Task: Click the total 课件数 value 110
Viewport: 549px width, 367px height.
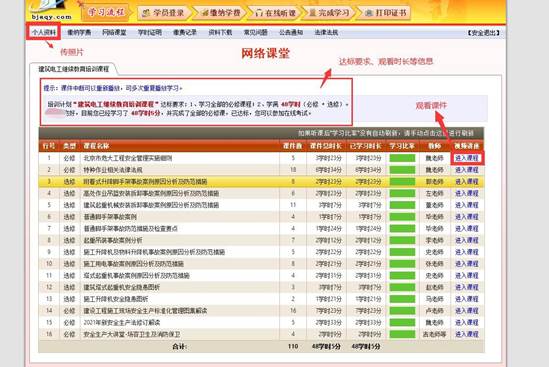Action: [293, 346]
